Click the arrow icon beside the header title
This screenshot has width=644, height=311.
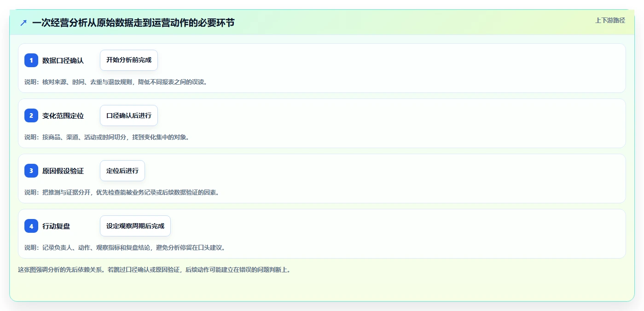point(23,23)
